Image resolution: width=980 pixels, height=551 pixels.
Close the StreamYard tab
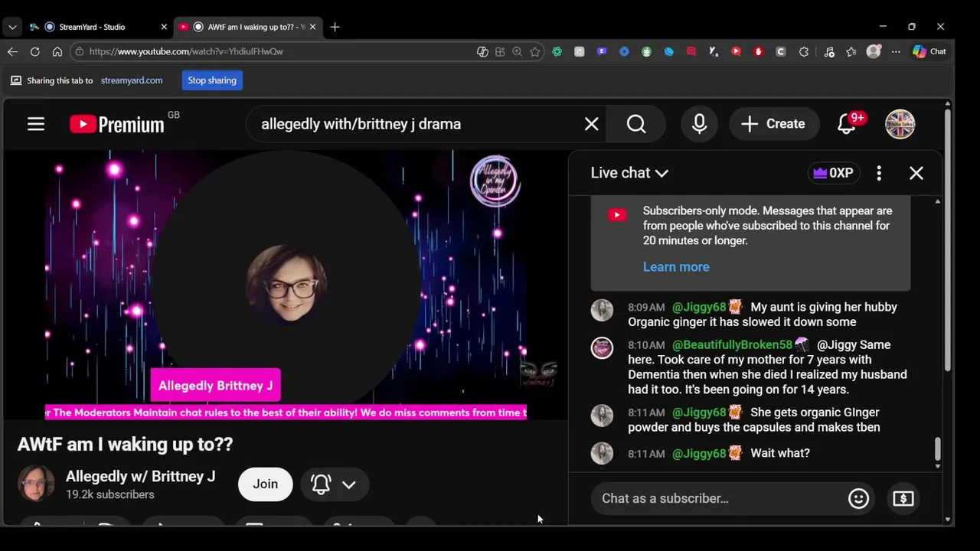[163, 27]
